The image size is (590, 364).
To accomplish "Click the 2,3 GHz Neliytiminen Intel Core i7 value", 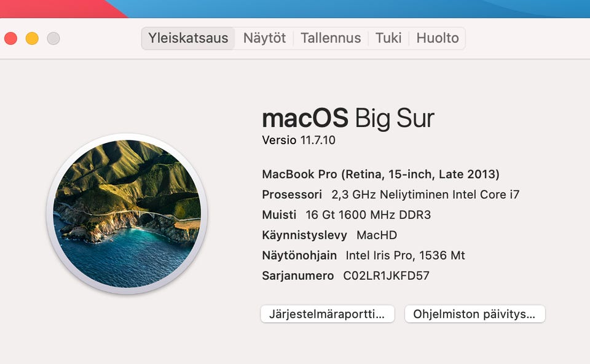I will [425, 195].
